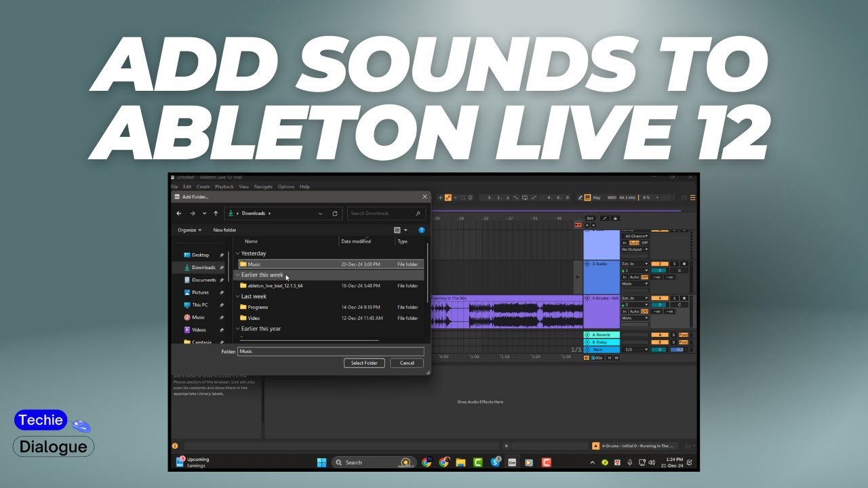
Task: Arm recording on 3 Audio track
Action: click(684, 264)
